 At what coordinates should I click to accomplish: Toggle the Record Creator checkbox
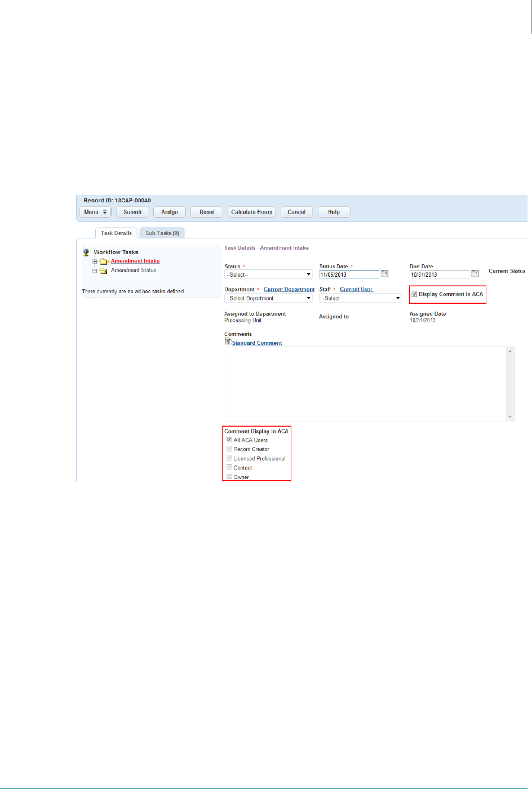click(229, 449)
